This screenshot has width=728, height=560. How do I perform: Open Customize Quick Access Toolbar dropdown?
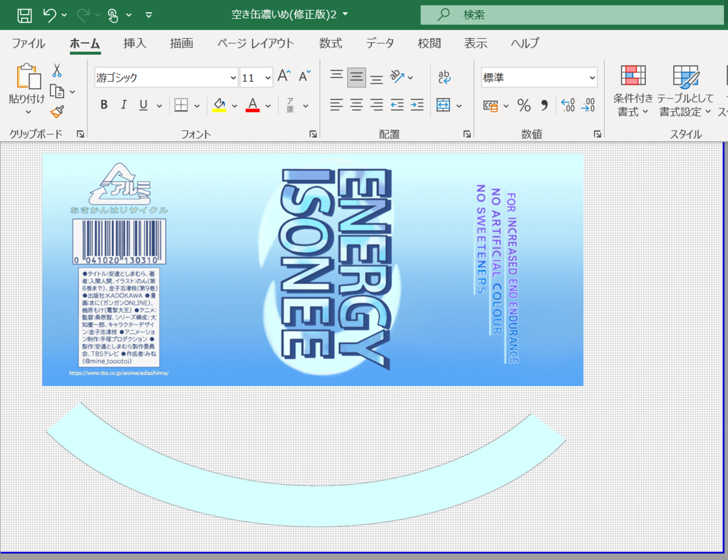(149, 15)
